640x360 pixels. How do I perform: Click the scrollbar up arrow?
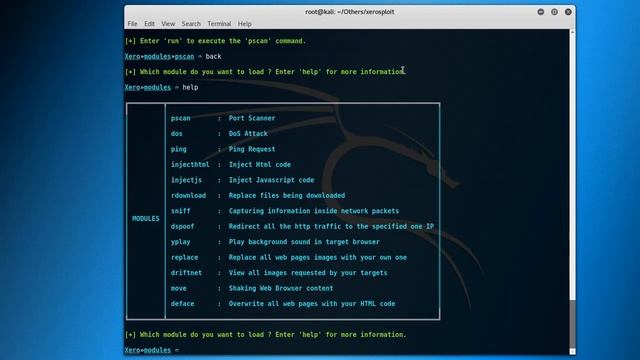[573, 32]
